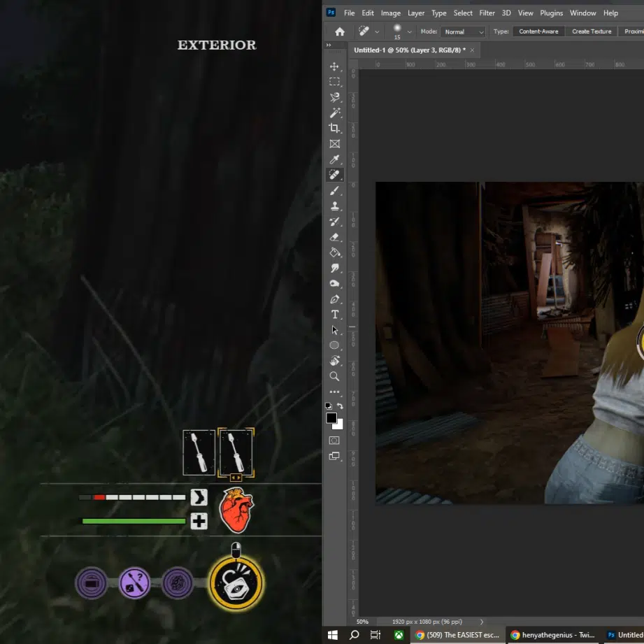Swap foreground and background colors
644x644 pixels.
click(x=340, y=406)
